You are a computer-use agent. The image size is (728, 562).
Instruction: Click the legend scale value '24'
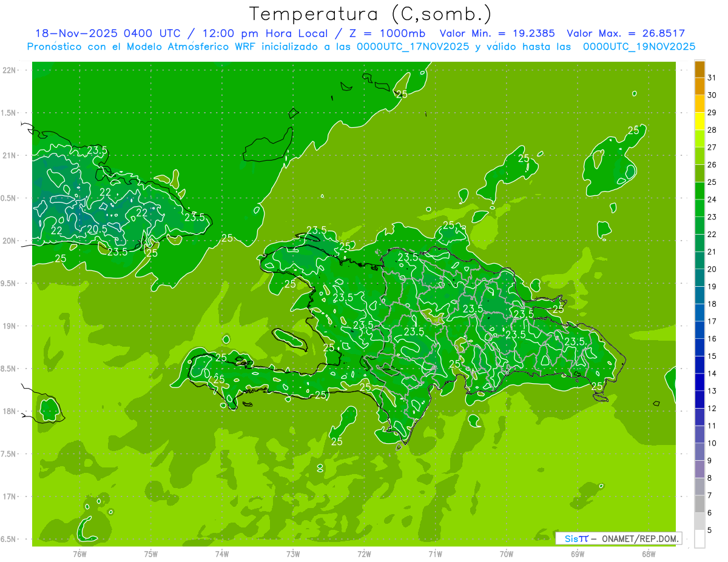pos(712,199)
